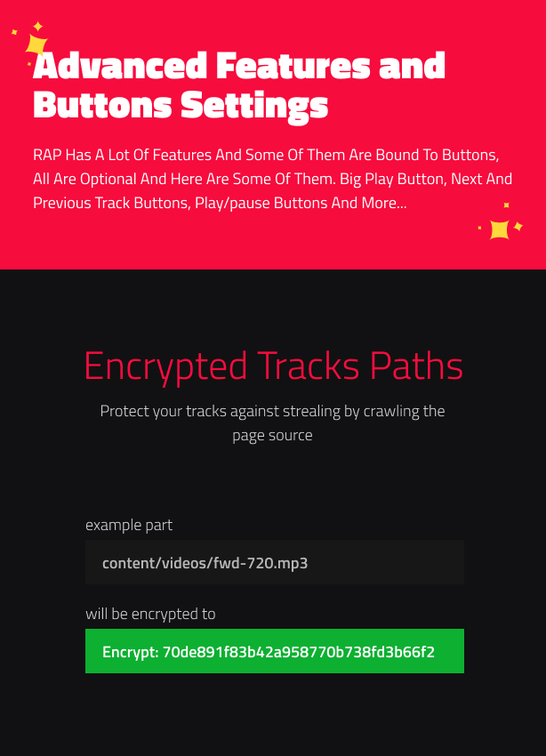Viewport: 546px width, 756px height.
Task: Click the line starting 'All Are Optional'
Action: coord(272,179)
